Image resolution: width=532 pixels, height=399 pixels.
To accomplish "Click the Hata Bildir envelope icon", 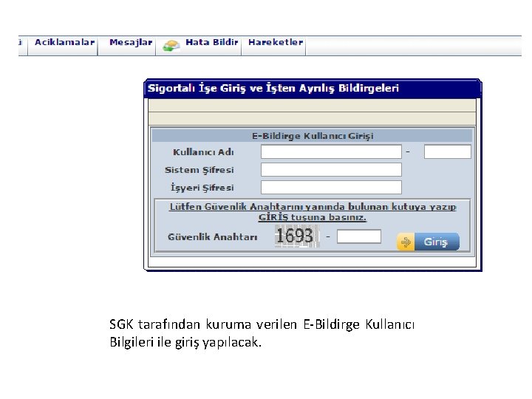I will coord(171,46).
